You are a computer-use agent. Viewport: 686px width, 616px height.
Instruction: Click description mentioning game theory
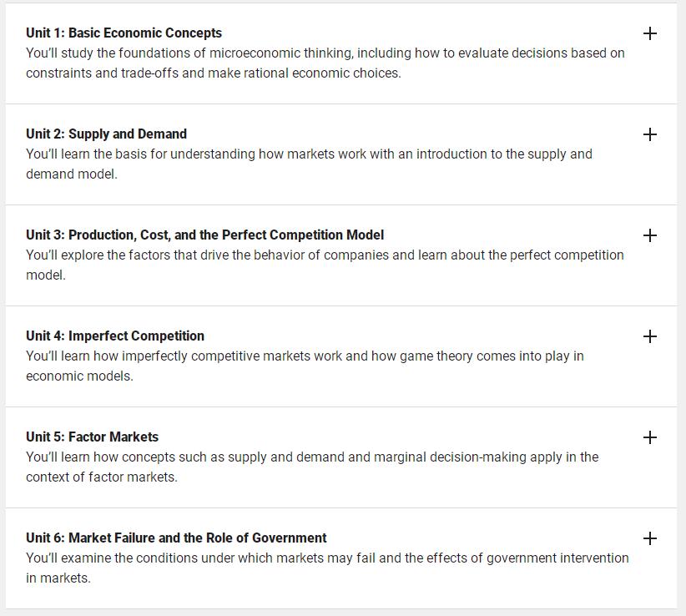pos(305,366)
